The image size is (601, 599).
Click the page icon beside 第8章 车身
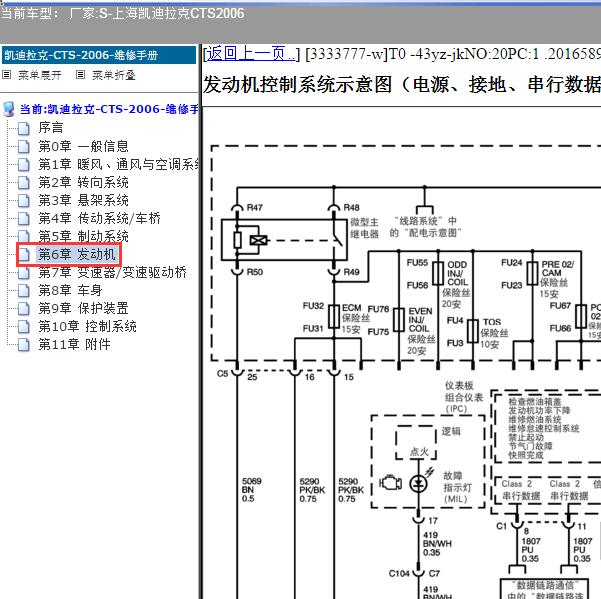pyautogui.click(x=24, y=290)
